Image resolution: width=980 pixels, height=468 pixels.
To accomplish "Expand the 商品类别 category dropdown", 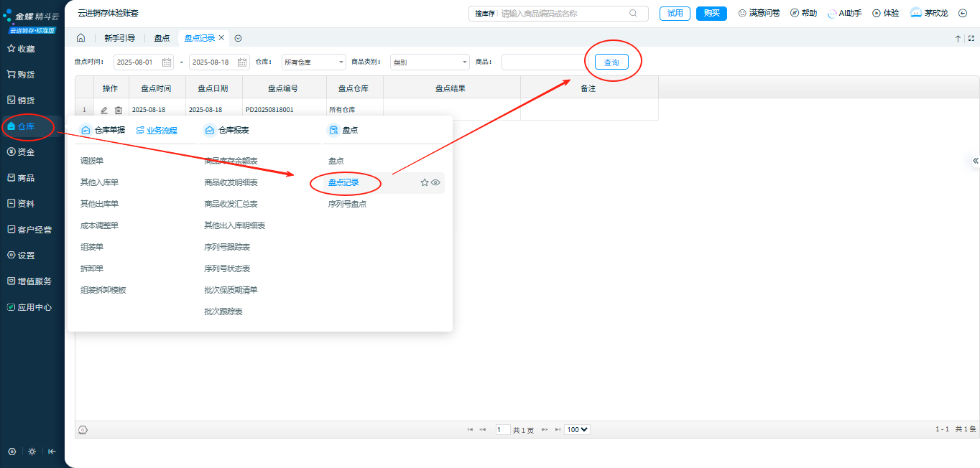I will coord(430,62).
